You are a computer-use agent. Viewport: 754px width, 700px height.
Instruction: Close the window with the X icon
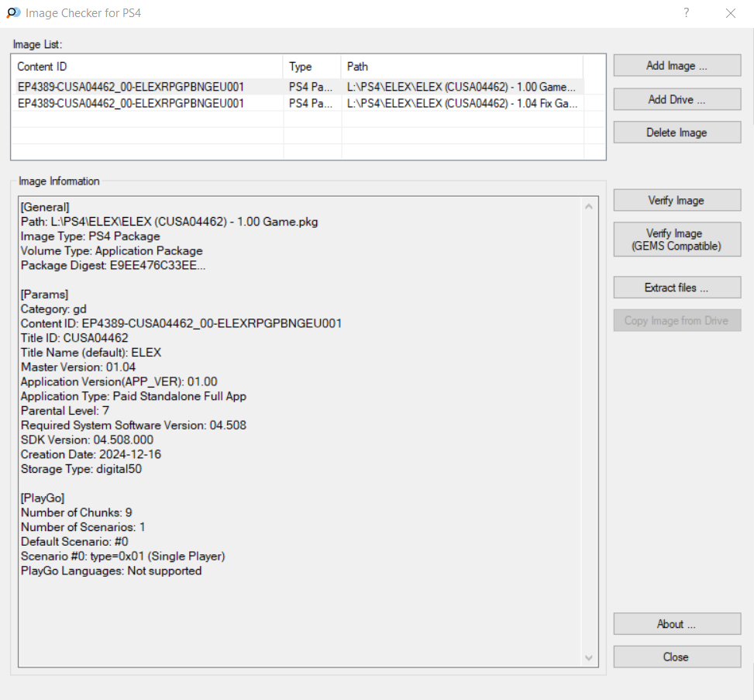731,13
